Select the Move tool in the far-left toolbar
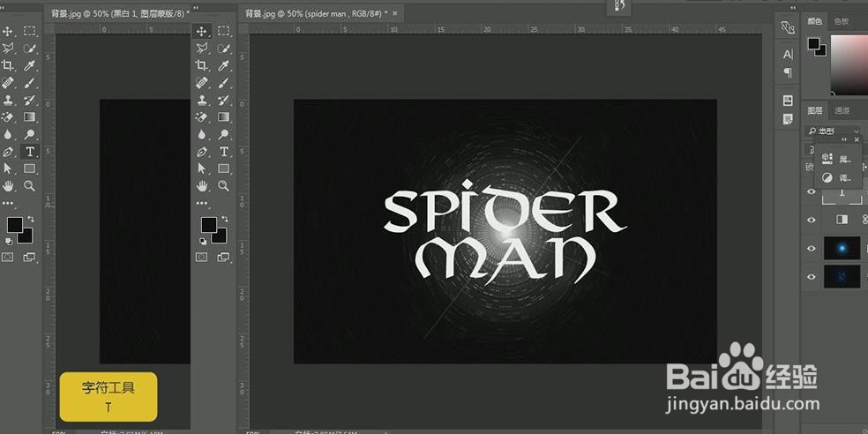Image resolution: width=868 pixels, height=434 pixels. coord(8,31)
